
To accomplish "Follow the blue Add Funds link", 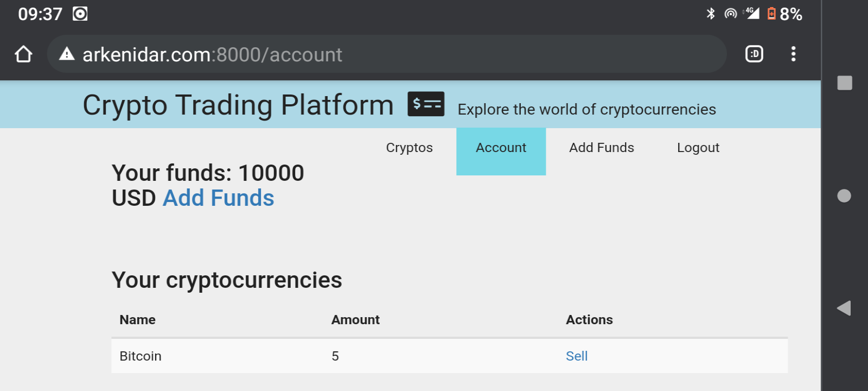I will point(219,198).
